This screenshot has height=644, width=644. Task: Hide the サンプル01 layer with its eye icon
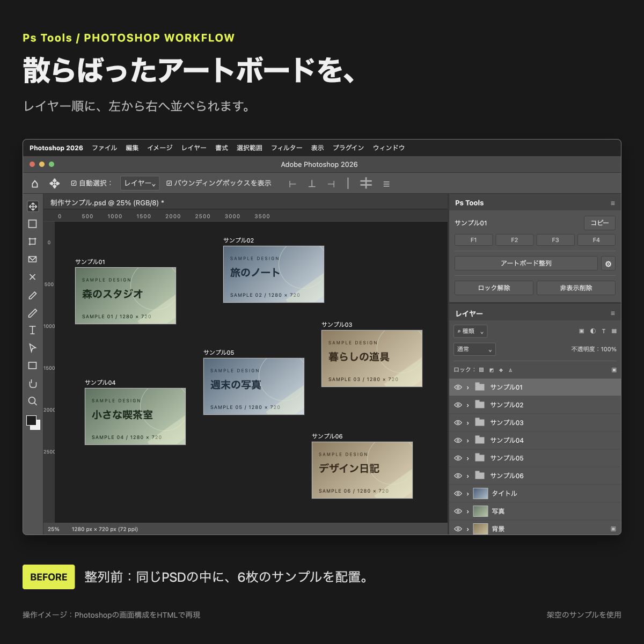click(458, 387)
